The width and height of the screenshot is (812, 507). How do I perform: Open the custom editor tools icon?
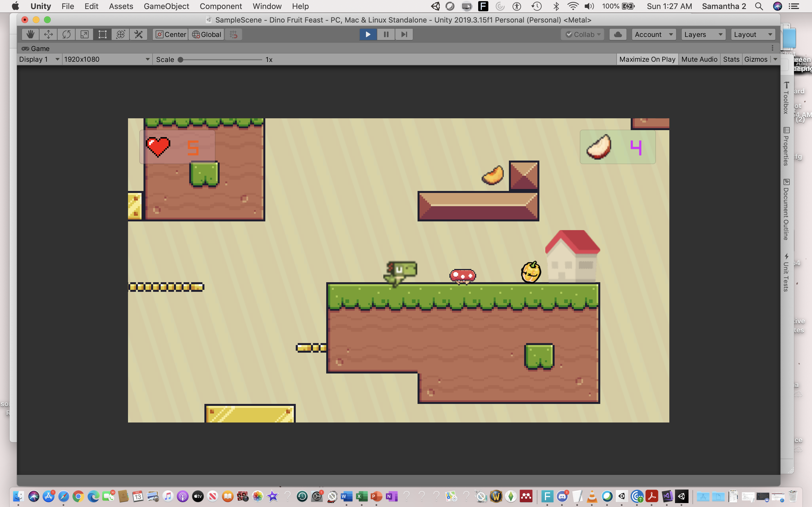(139, 34)
